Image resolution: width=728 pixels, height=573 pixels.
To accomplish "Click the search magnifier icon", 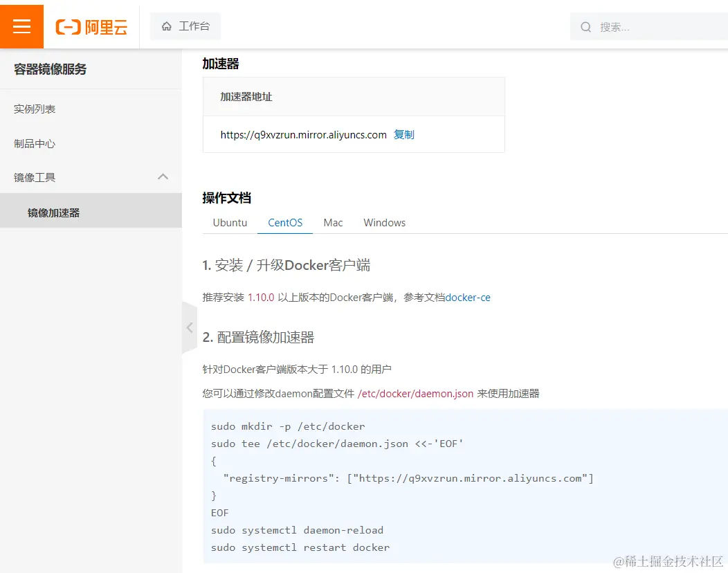I will click(586, 27).
